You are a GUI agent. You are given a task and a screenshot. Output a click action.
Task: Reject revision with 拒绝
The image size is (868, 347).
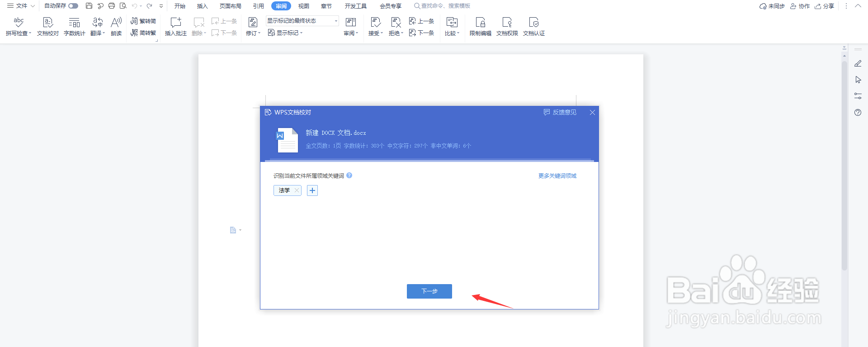coord(396,27)
